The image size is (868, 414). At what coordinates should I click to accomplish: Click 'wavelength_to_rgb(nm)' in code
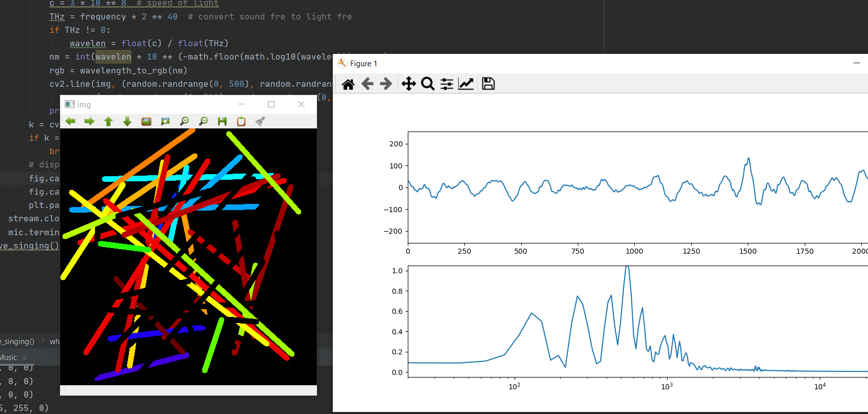(x=134, y=70)
